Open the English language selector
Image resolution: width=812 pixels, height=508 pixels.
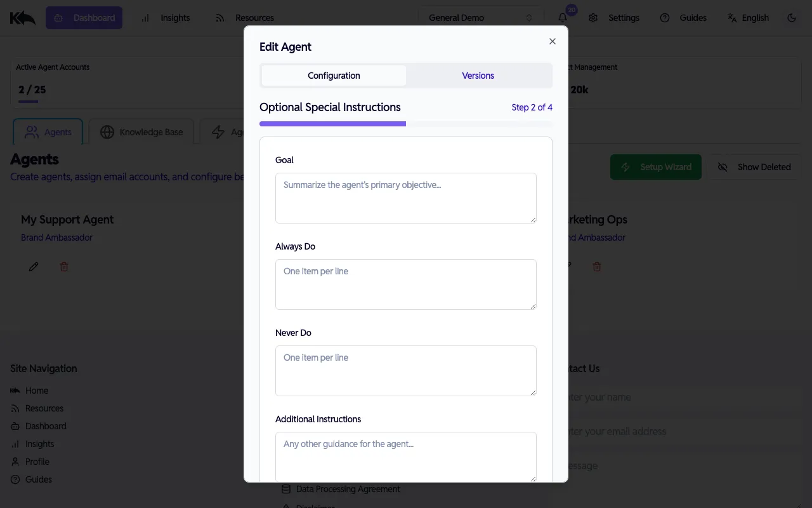tap(749, 18)
